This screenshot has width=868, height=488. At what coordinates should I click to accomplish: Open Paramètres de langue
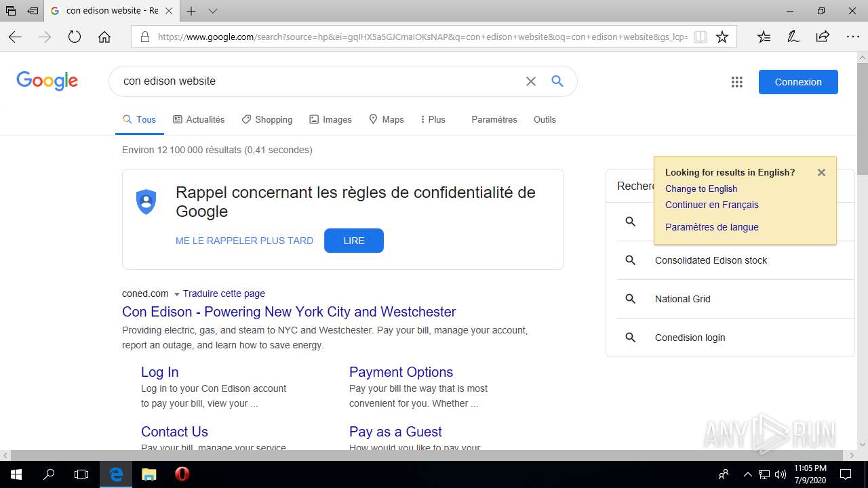712,227
